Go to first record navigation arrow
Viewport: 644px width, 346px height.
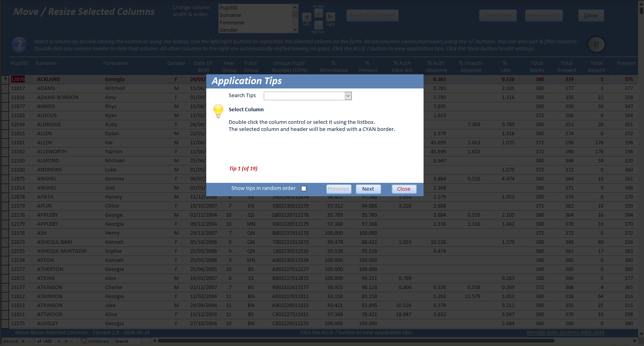pyautogui.click(x=23, y=341)
